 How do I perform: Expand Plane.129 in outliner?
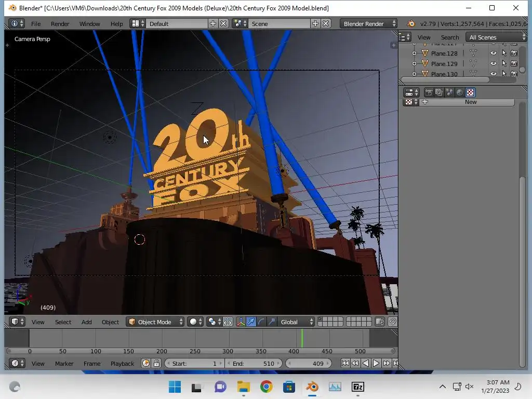click(414, 64)
